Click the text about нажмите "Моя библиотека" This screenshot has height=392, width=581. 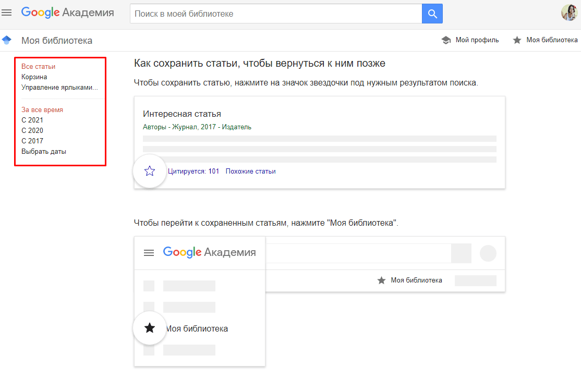265,223
